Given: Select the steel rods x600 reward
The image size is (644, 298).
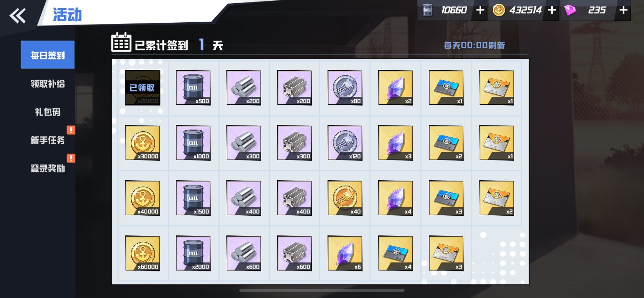Looking at the screenshot, I should (x=244, y=253).
